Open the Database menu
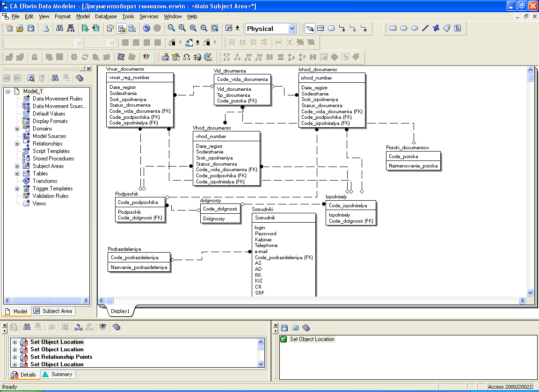The image size is (539, 392). [x=106, y=16]
